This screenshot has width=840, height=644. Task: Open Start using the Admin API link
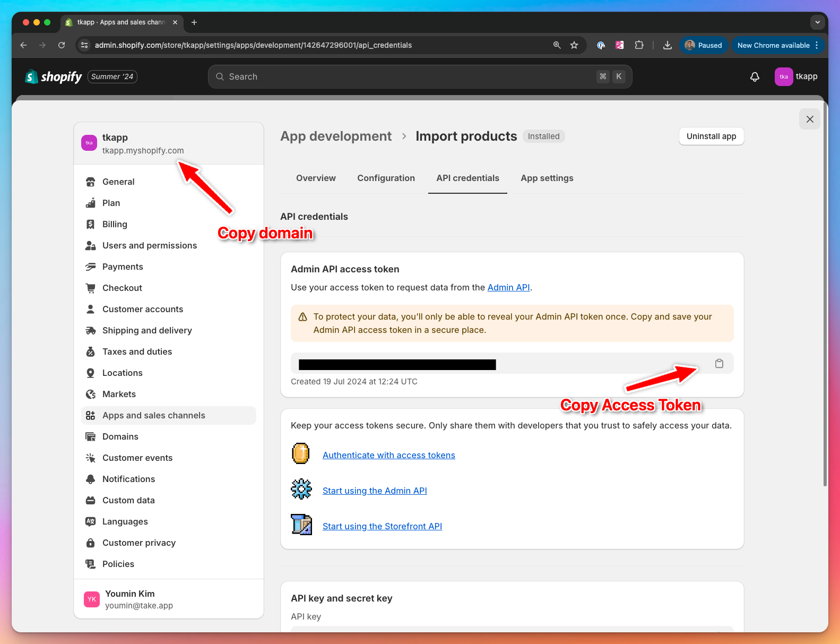tap(375, 491)
